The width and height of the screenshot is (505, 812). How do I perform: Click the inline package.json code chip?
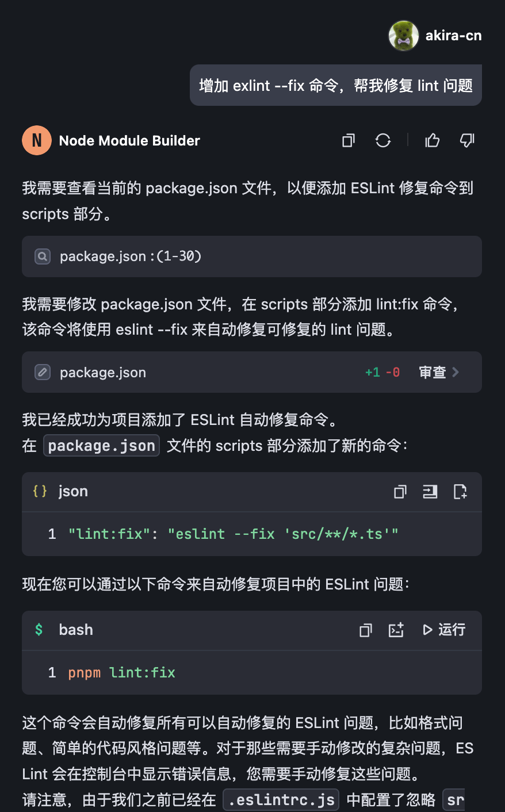click(101, 445)
